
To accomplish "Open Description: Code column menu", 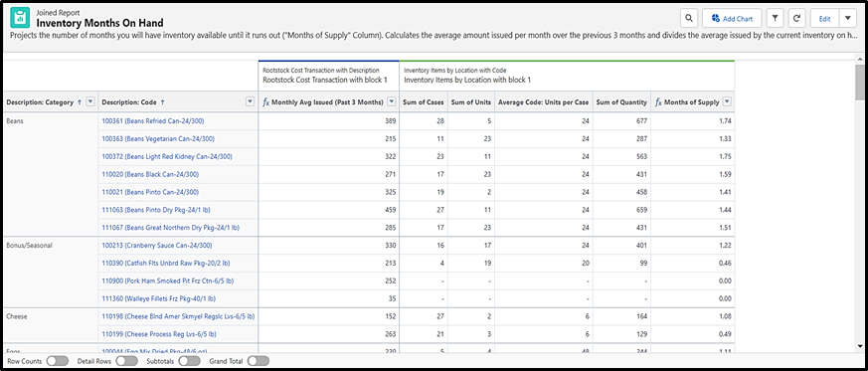I will [x=250, y=101].
